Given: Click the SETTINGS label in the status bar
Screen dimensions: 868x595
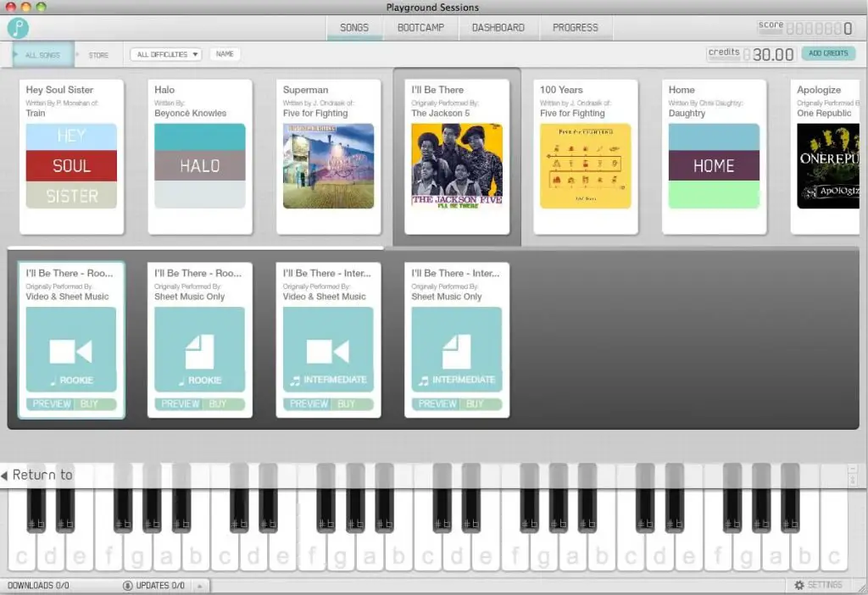Looking at the screenshot, I should click(x=825, y=585).
